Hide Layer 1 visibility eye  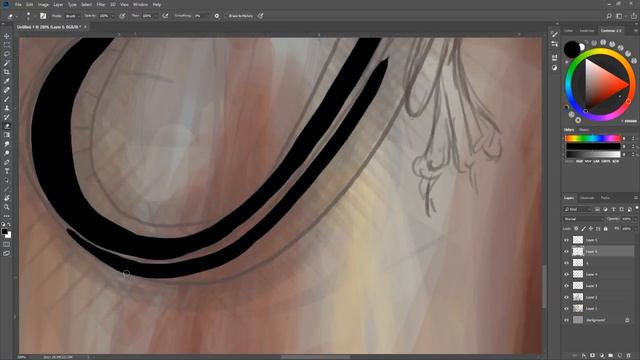click(566, 309)
